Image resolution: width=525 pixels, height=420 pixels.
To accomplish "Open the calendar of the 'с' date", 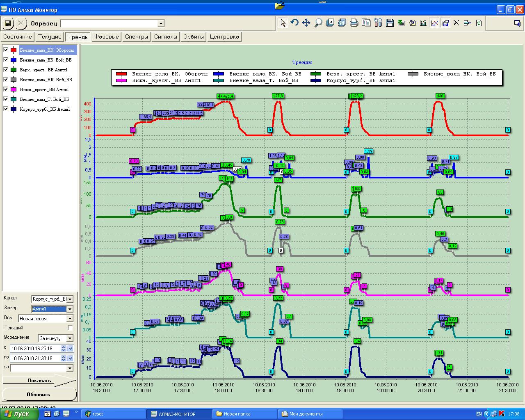I will (x=70, y=349).
